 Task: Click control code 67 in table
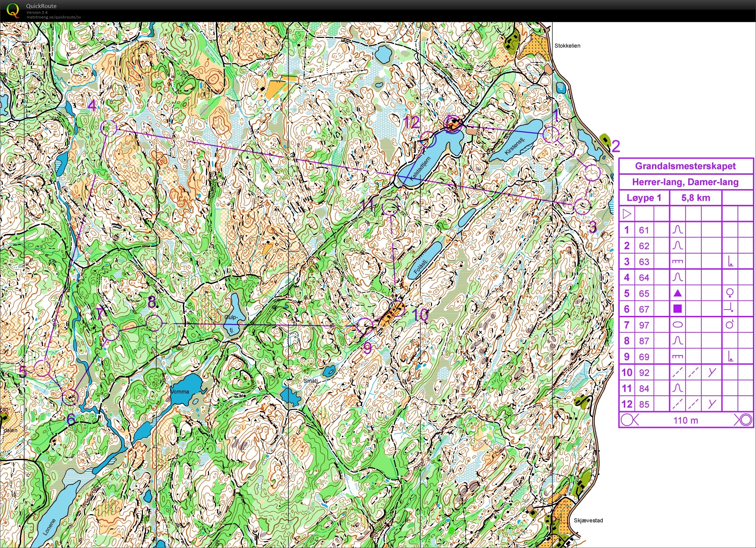click(644, 309)
